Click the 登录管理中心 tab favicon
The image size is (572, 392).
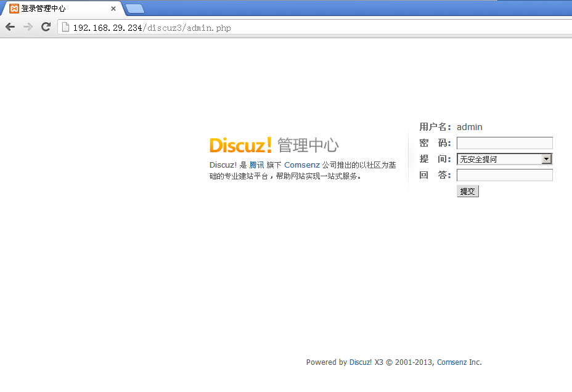(14, 9)
